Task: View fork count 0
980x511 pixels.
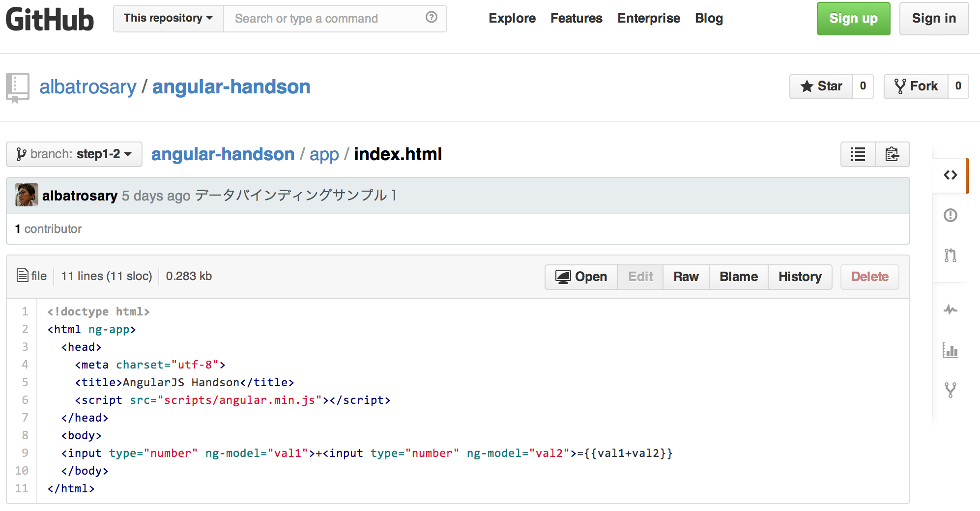Action: coord(958,86)
